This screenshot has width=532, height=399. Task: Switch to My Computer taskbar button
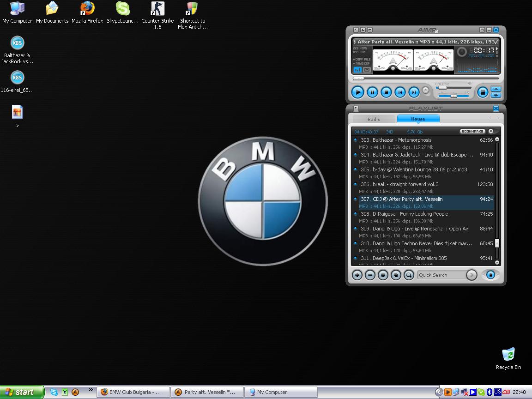(x=281, y=392)
